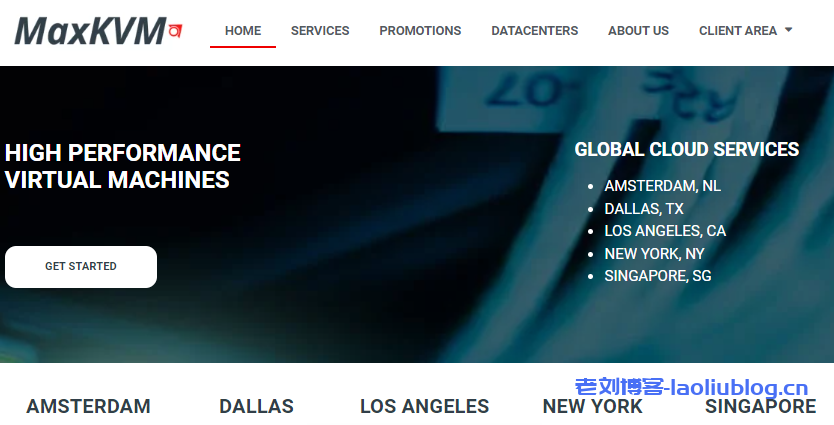834x425 pixels.
Task: Navigate to DATACENTERS in the navbar
Action: 534,31
